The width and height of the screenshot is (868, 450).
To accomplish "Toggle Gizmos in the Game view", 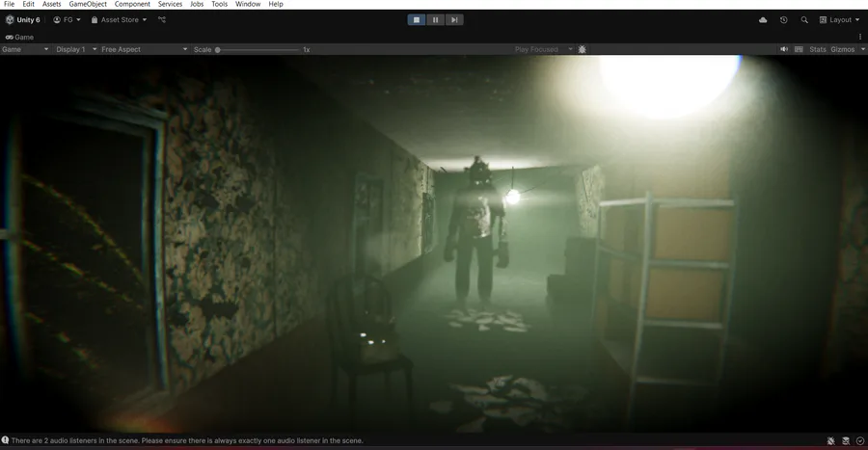I will [x=843, y=49].
